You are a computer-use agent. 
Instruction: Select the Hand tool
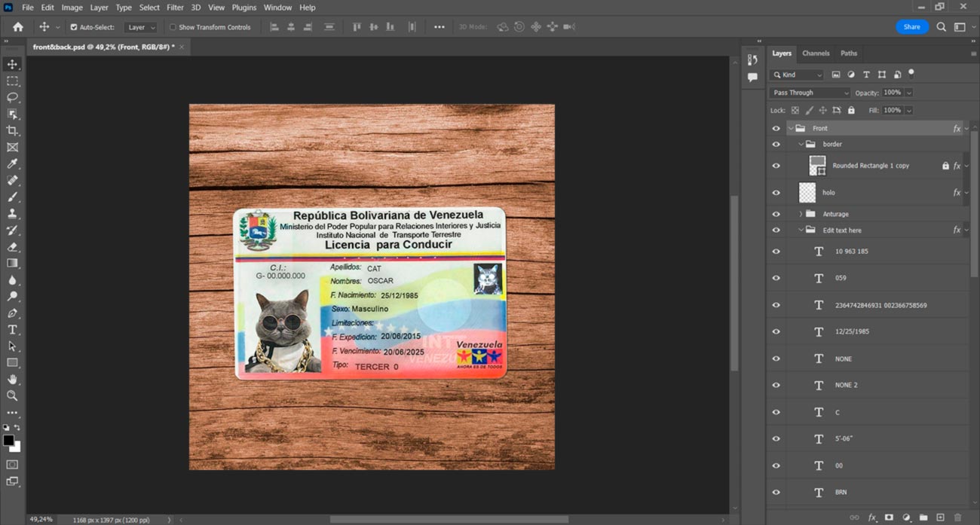click(x=12, y=380)
